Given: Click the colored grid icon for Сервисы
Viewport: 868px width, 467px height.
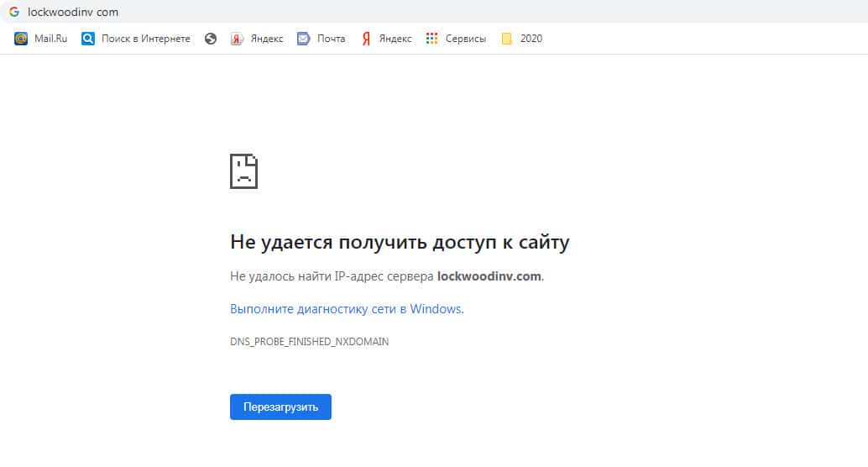Looking at the screenshot, I should [432, 39].
